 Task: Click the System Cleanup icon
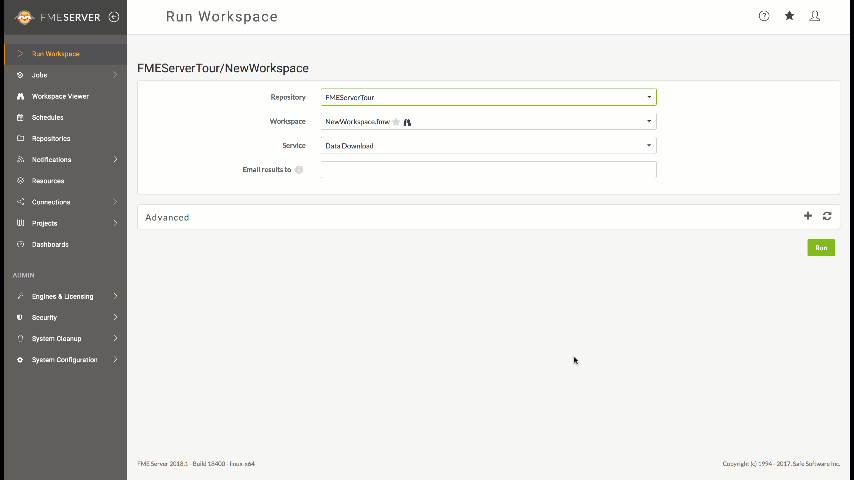tap(20, 338)
